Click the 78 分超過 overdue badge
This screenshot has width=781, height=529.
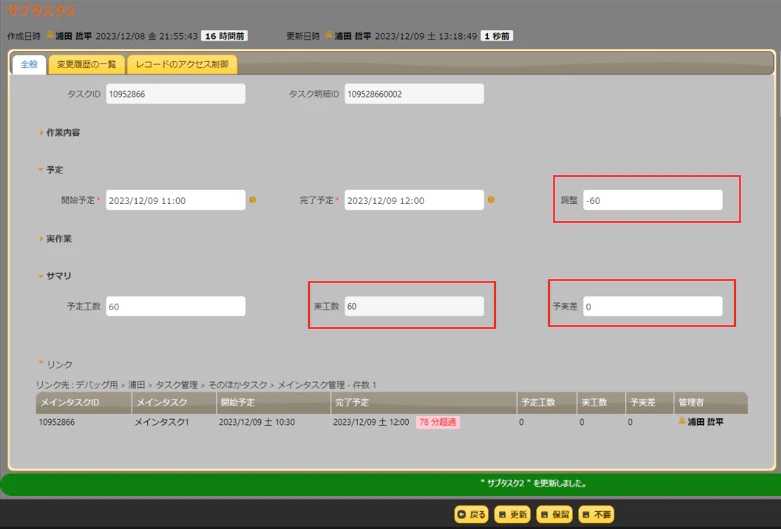(438, 422)
